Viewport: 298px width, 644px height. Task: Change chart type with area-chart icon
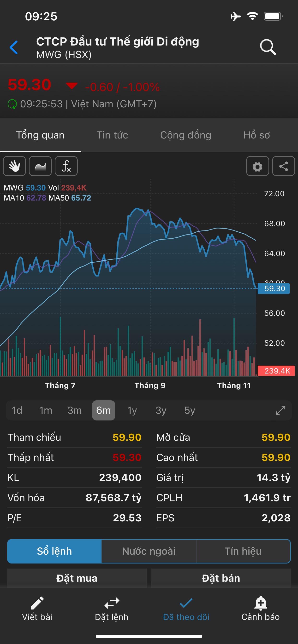tap(40, 166)
